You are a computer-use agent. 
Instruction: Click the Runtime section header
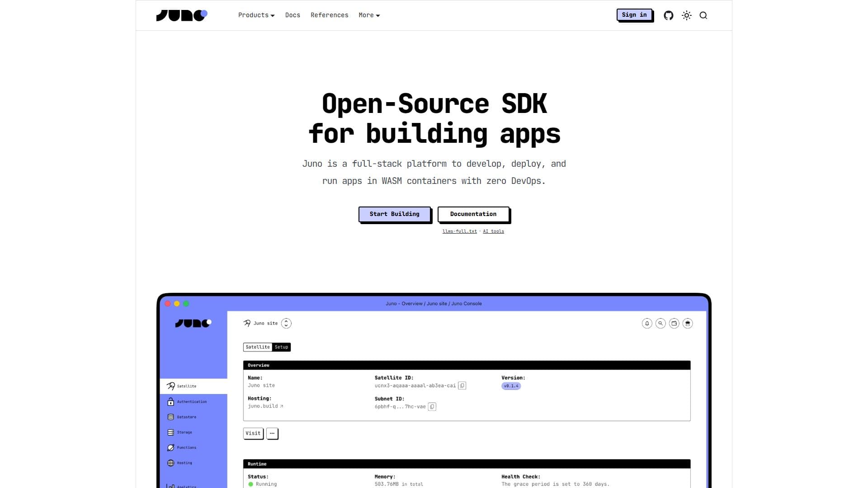[x=467, y=464]
